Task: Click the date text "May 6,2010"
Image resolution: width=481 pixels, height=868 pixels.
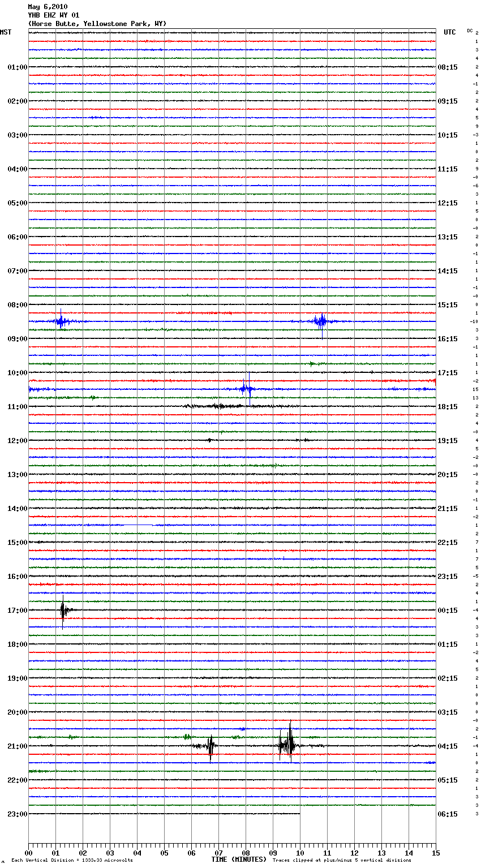Action: coord(48,7)
